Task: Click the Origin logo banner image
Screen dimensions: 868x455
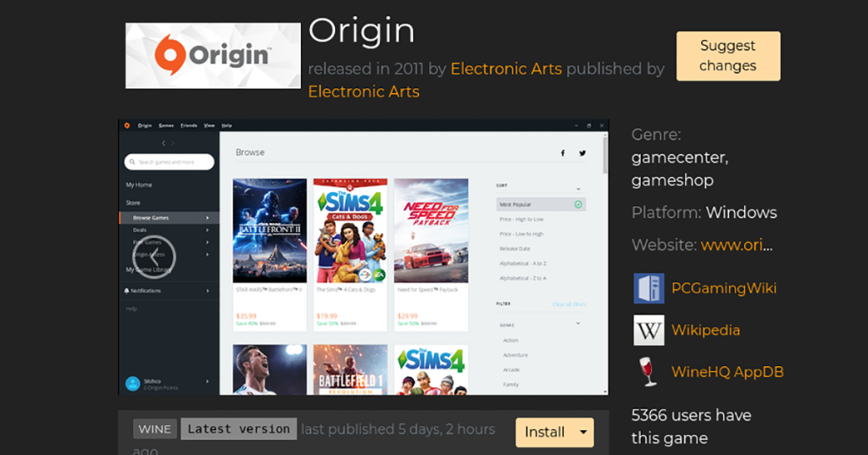Action: click(213, 55)
